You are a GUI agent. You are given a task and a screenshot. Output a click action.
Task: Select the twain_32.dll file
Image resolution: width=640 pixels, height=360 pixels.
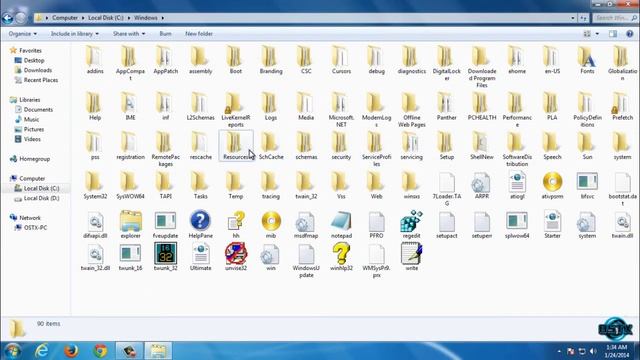pyautogui.click(x=95, y=253)
